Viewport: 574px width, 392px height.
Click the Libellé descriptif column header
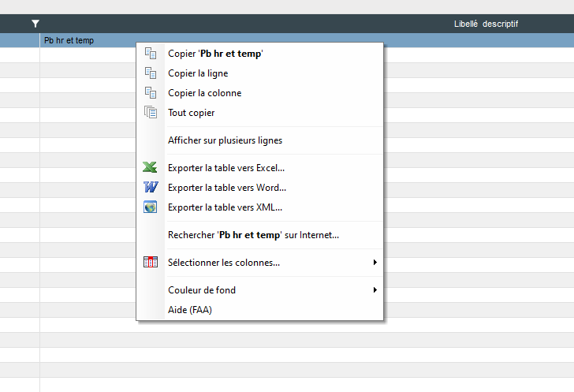(x=486, y=24)
